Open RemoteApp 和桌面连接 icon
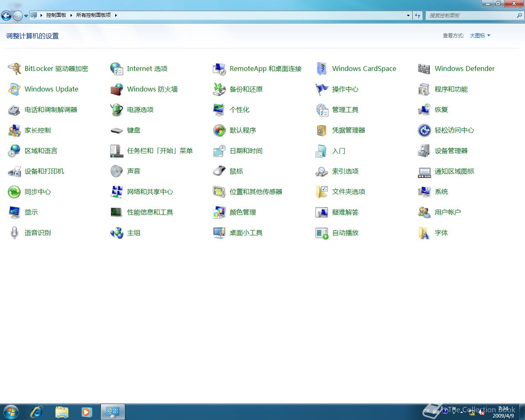525x420 pixels. click(219, 68)
